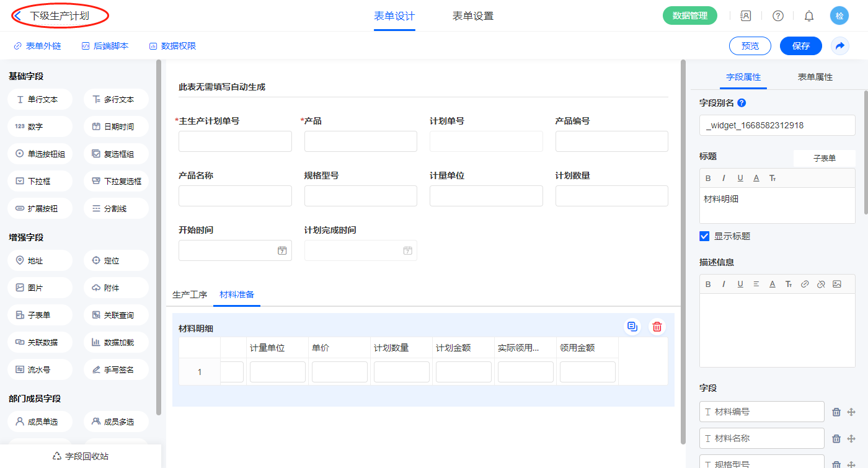
Task: Click the 字段别名 input field
Action: click(x=777, y=125)
